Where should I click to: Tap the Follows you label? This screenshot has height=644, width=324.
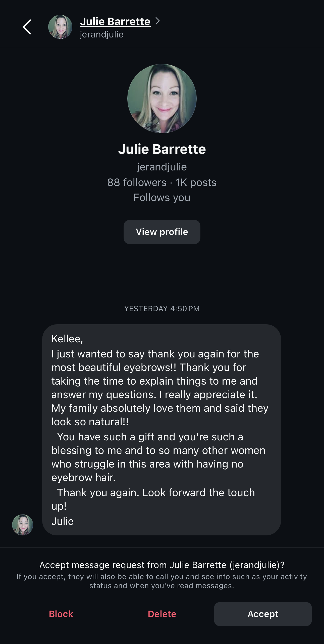point(162,198)
